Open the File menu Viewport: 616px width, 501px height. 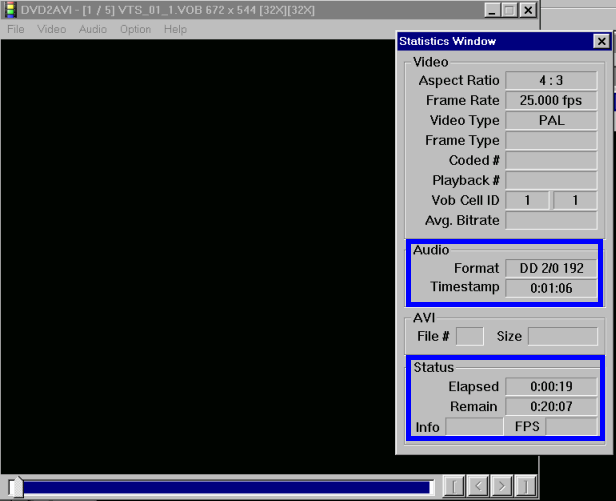point(16,29)
